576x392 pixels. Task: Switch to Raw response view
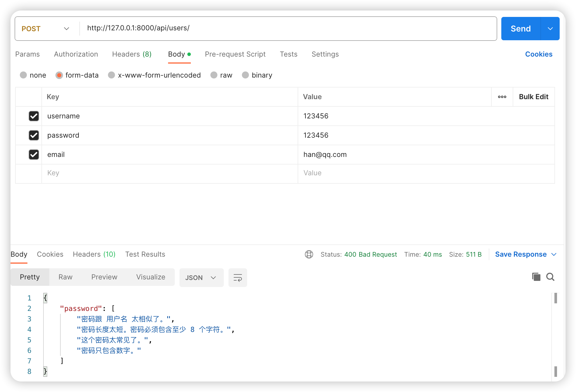point(65,277)
